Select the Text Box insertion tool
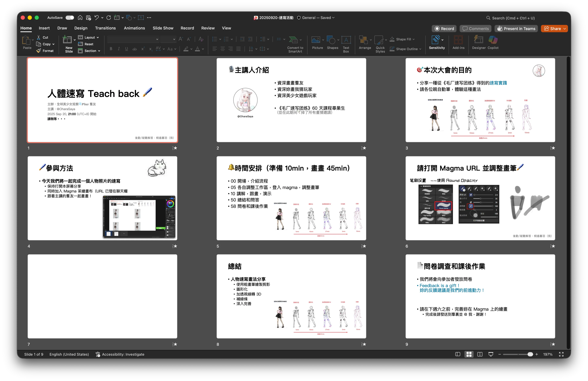This screenshot has height=381, width=588. 346,43
